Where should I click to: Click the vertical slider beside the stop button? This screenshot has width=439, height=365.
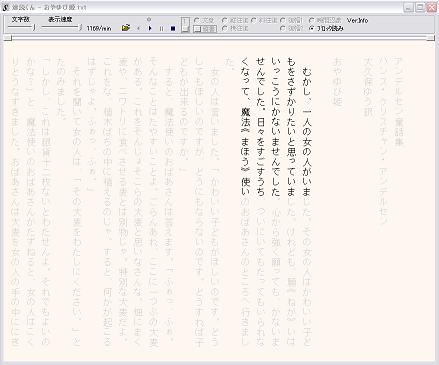tap(186, 25)
